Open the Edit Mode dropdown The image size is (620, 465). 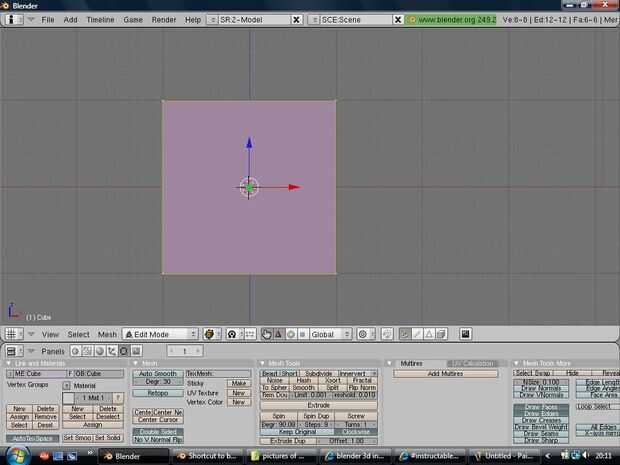coord(160,335)
